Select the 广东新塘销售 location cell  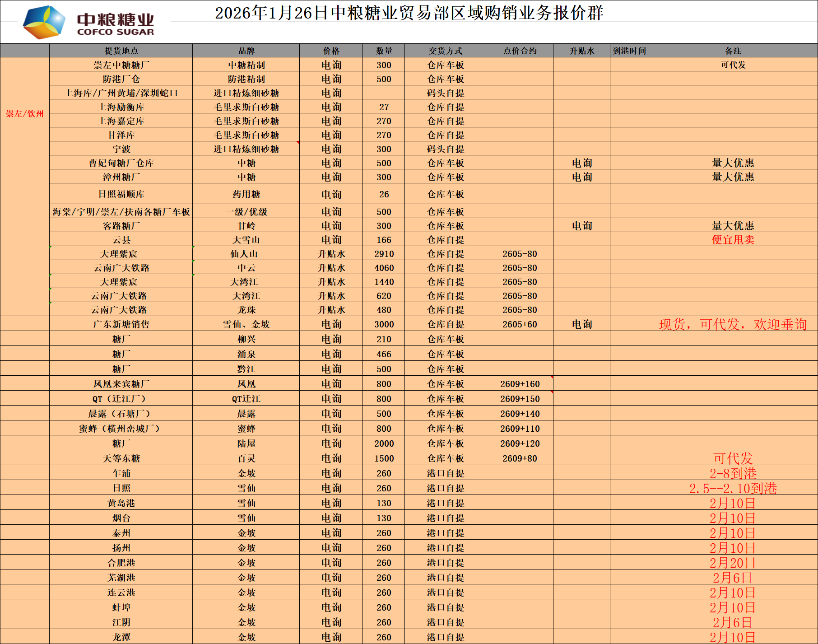coord(121,324)
